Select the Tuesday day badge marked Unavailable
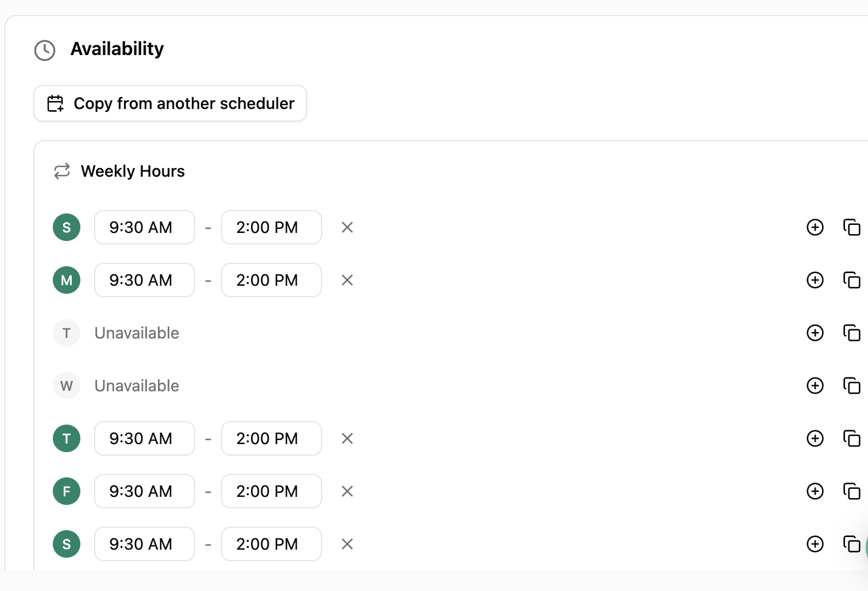The height and width of the screenshot is (591, 868). tap(66, 333)
